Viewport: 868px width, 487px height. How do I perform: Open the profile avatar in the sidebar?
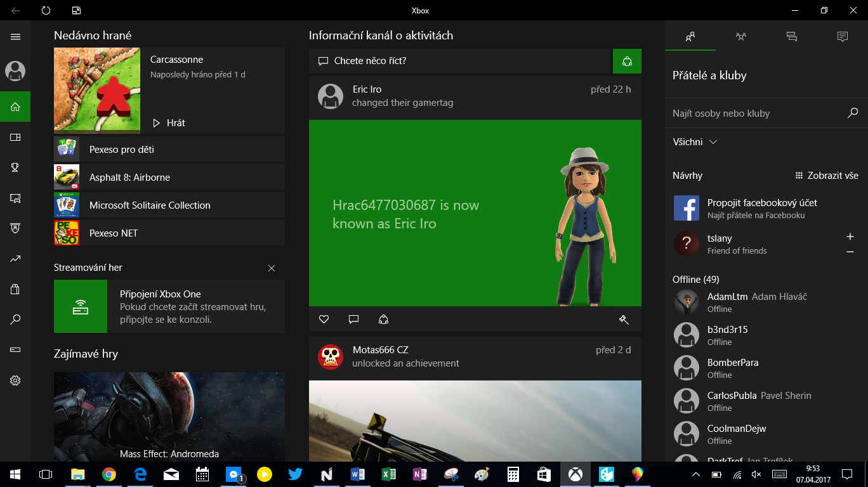[15, 71]
